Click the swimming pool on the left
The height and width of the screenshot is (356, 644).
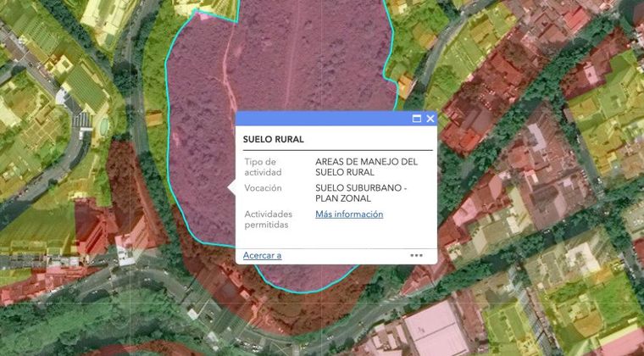click(x=103, y=126)
